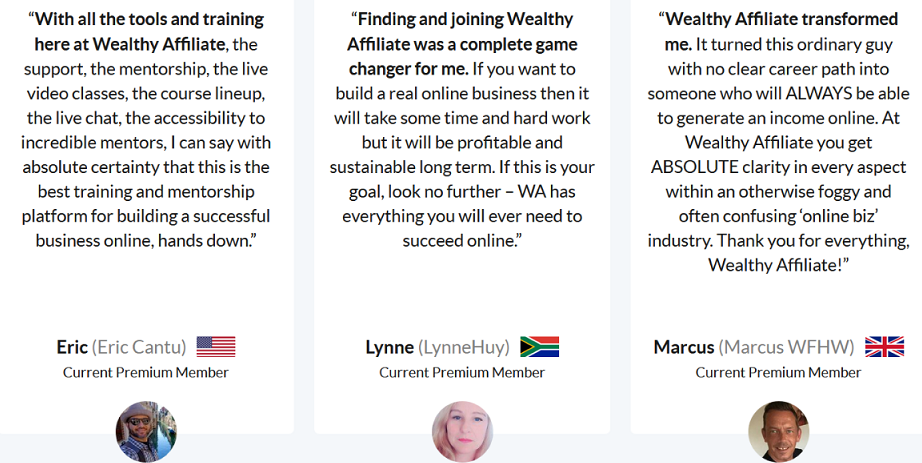
Task: Click the bold name Marcus
Action: 684,347
